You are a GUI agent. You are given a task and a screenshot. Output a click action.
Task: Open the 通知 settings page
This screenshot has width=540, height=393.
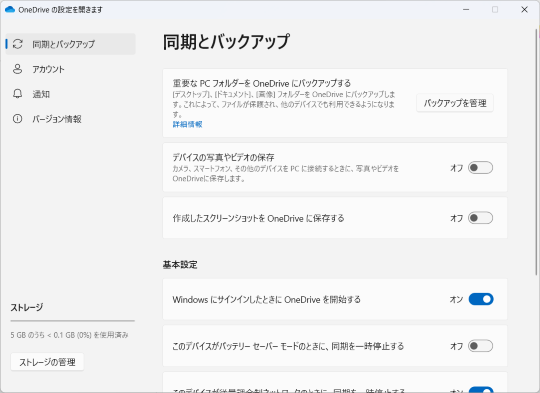(x=71, y=94)
